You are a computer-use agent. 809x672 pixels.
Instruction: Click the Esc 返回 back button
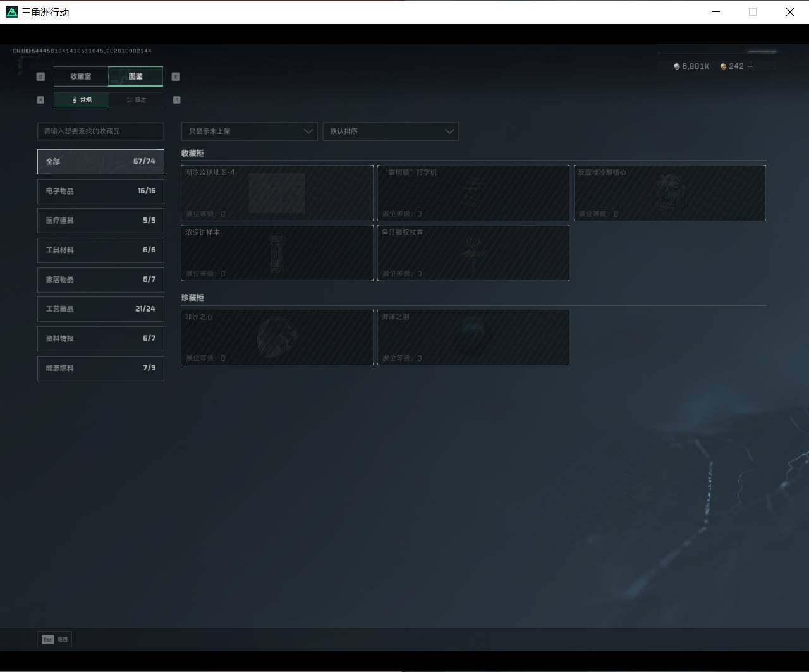pyautogui.click(x=54, y=640)
